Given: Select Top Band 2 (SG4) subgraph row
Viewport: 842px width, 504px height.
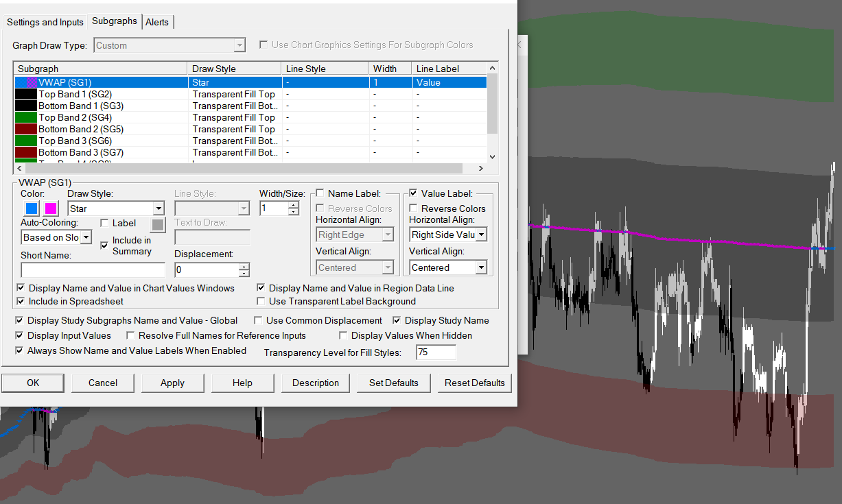Looking at the screenshot, I should (75, 117).
